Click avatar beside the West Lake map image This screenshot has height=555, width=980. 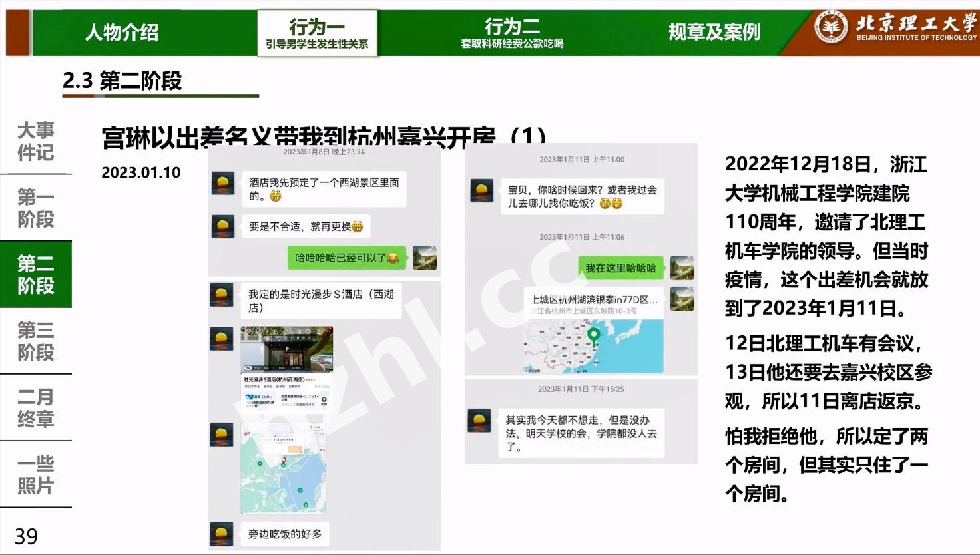click(x=222, y=435)
